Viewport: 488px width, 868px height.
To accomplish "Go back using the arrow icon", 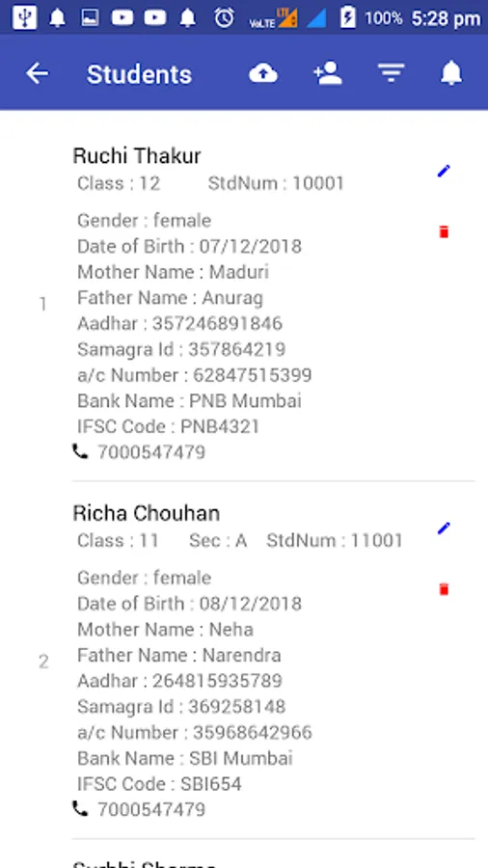I will [x=37, y=73].
